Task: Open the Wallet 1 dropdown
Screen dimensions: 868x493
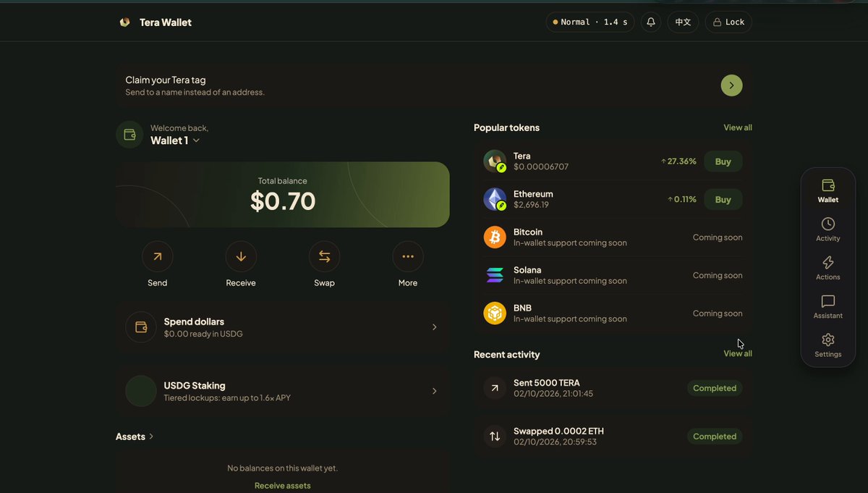Action: (175, 140)
